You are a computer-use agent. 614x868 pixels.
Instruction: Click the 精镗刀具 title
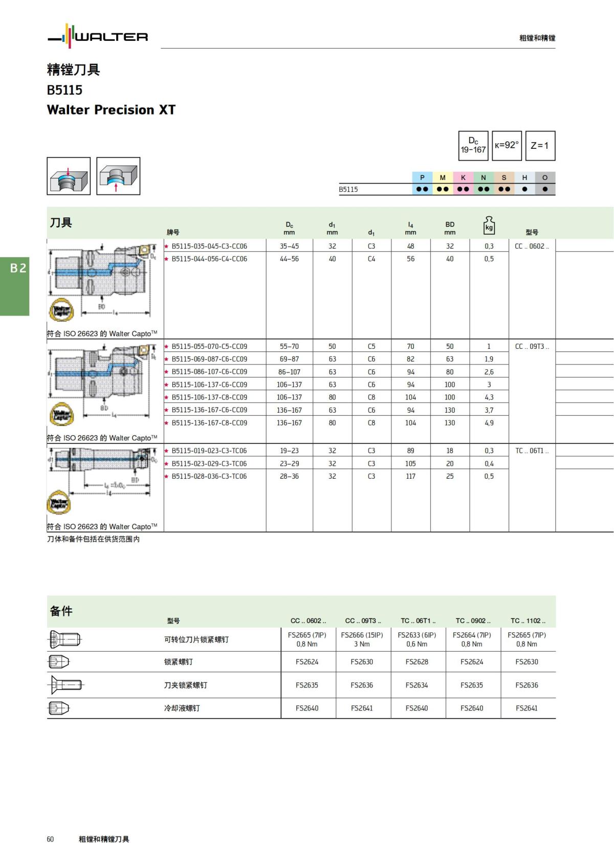[73, 70]
